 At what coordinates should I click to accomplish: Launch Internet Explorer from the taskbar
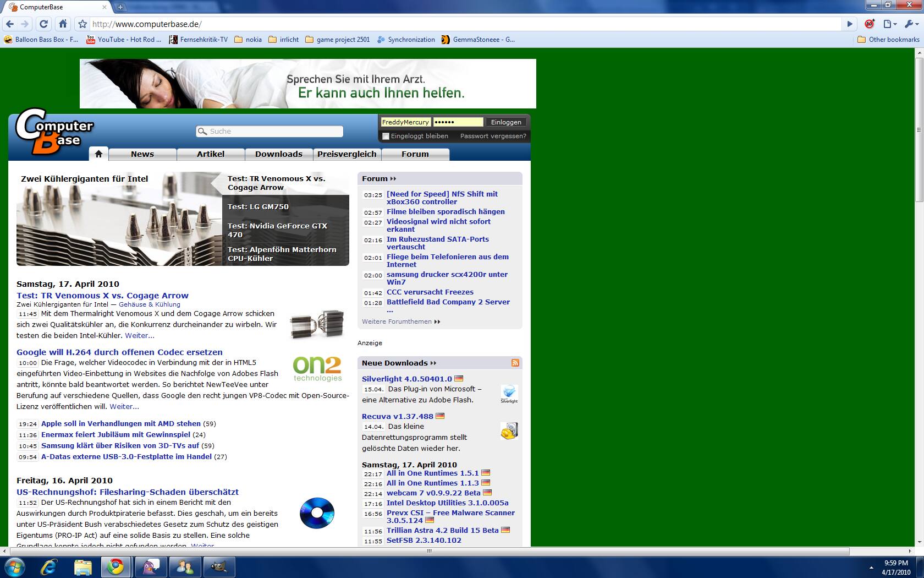[x=48, y=566]
